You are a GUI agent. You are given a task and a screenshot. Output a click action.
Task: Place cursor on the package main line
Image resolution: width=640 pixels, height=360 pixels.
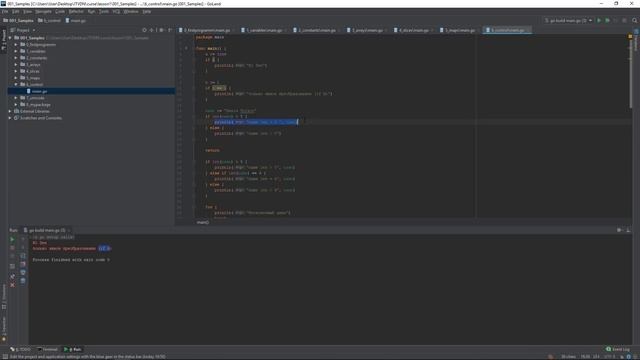point(210,37)
